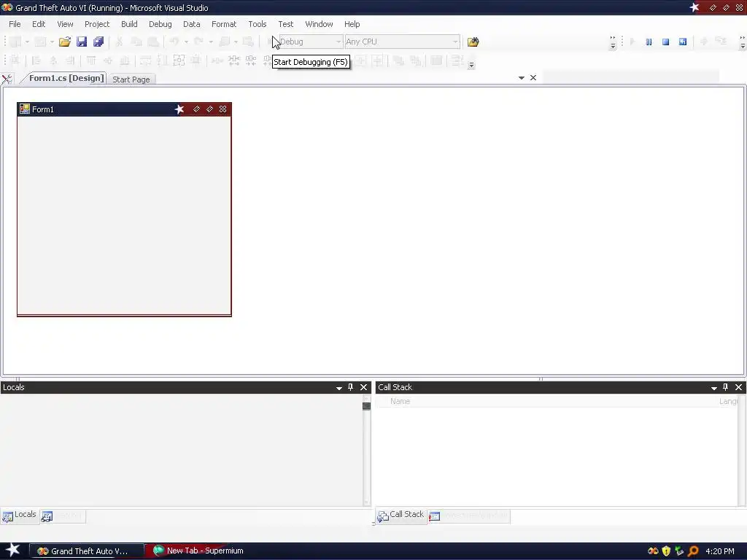
Task: Select the Form1.cs [Design] tab
Action: [x=66, y=78]
